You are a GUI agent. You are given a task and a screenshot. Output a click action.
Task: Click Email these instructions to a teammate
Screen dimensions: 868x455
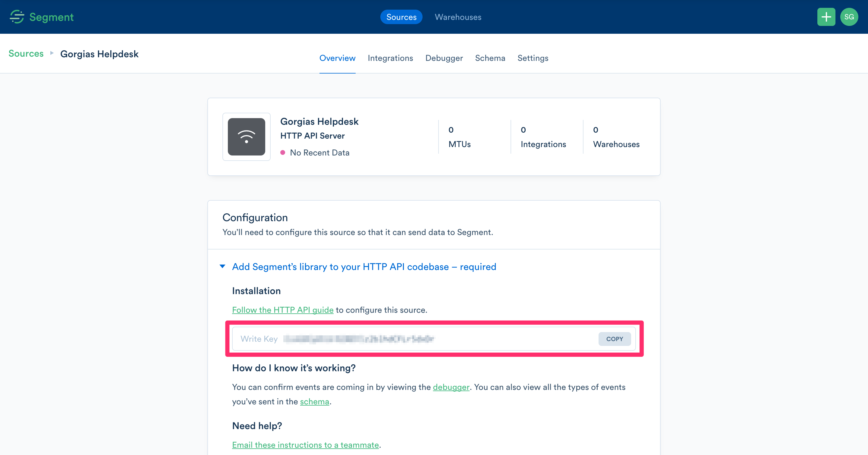(305, 445)
